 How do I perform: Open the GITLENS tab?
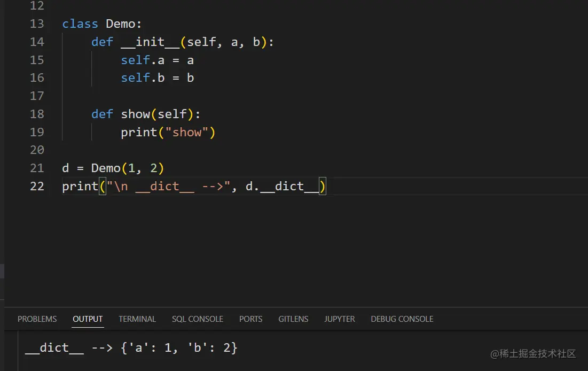pos(293,319)
